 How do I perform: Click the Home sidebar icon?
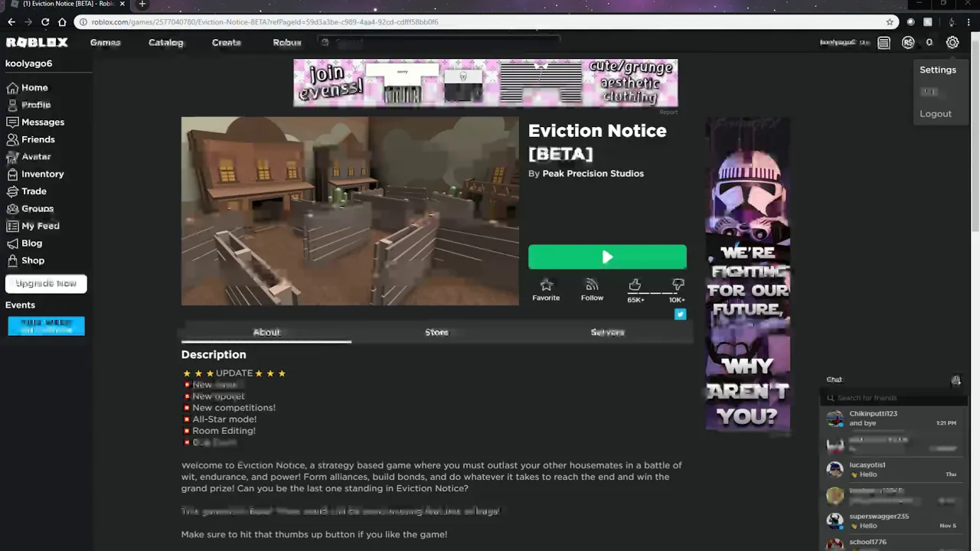click(x=12, y=88)
